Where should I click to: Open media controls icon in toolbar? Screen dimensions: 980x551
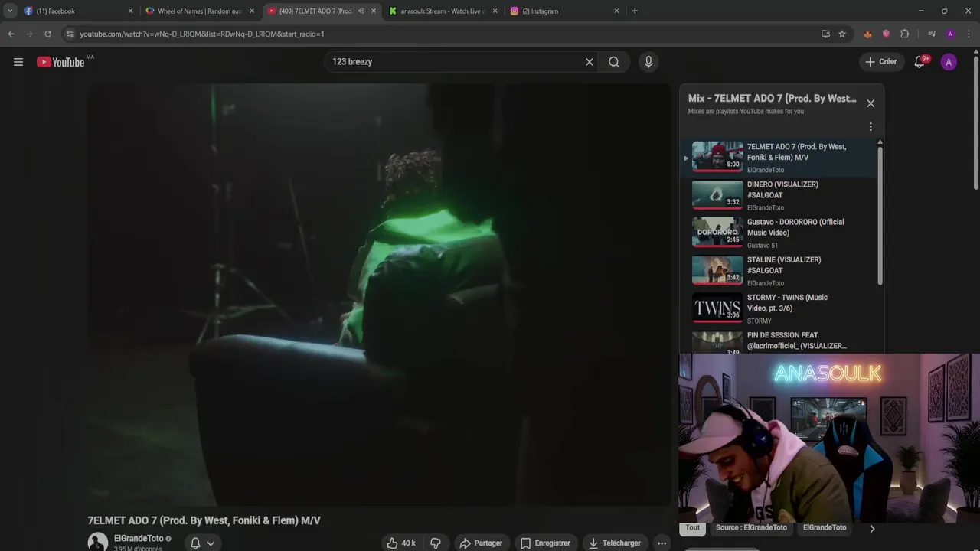932,34
